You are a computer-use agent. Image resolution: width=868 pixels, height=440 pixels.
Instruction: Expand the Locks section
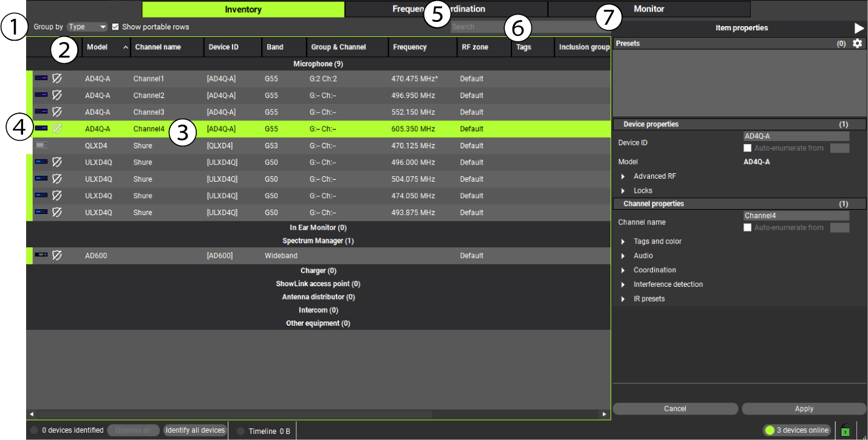pyautogui.click(x=623, y=191)
